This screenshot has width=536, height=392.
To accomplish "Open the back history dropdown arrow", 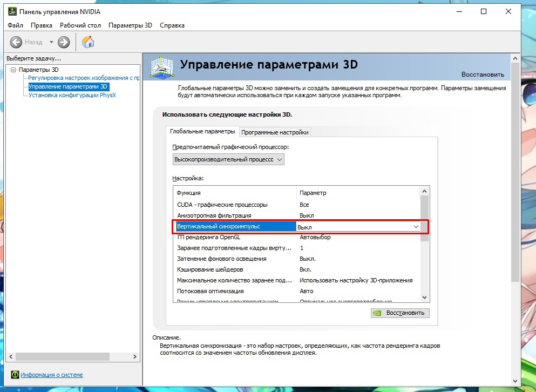I will click(51, 42).
